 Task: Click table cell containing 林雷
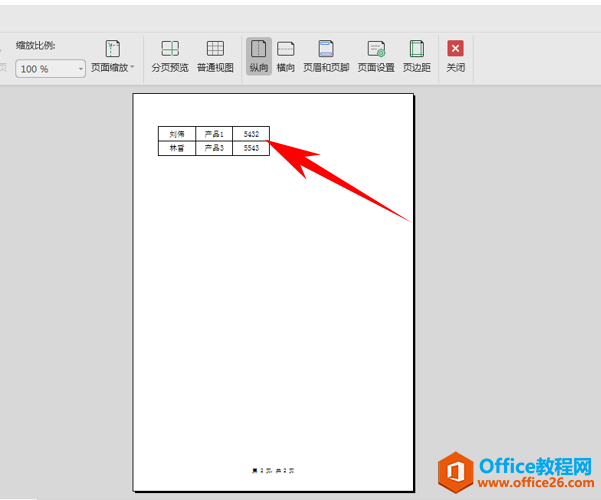tap(177, 148)
